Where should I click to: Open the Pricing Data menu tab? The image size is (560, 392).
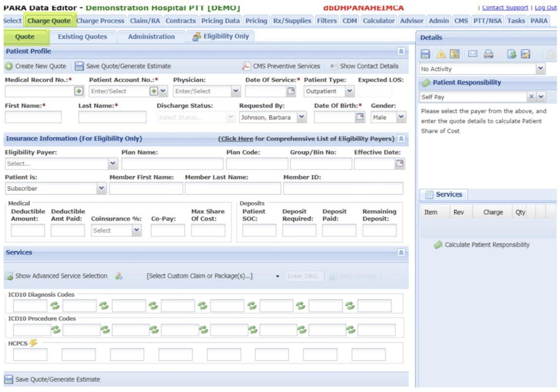click(x=220, y=21)
